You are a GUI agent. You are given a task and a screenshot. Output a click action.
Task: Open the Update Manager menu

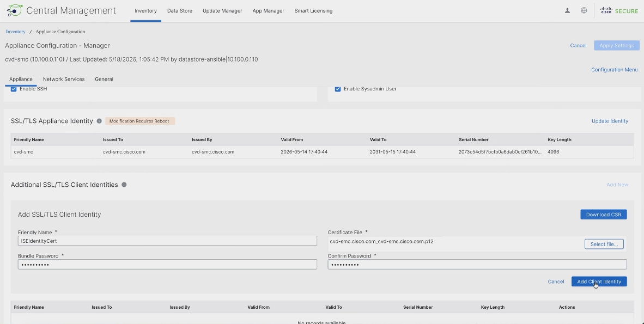click(x=222, y=11)
